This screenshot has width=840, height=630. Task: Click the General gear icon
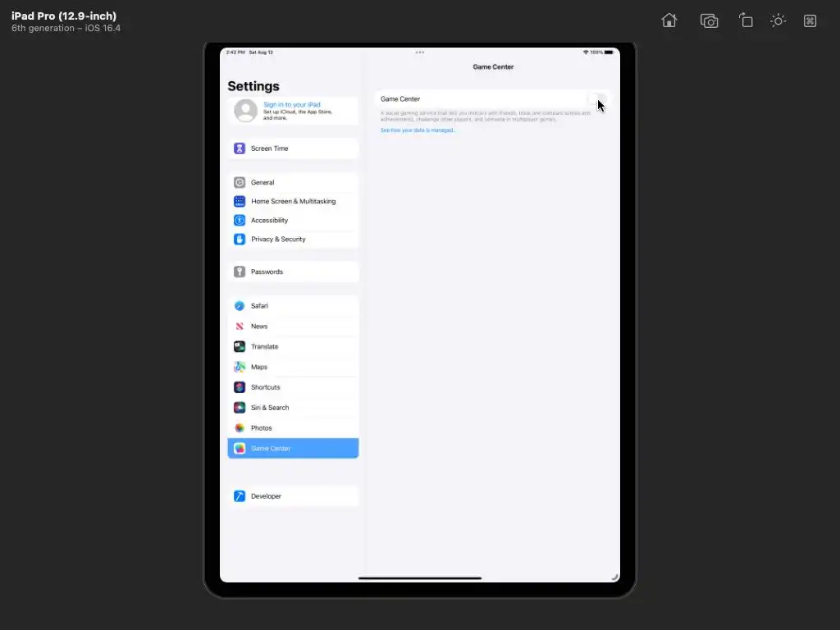click(240, 182)
